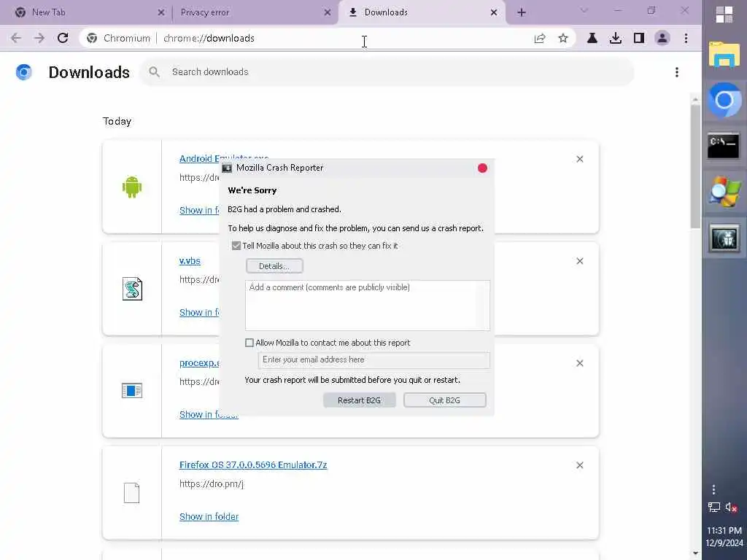Click the network tray icon
Screen dimensions: 747x560
coord(713,507)
